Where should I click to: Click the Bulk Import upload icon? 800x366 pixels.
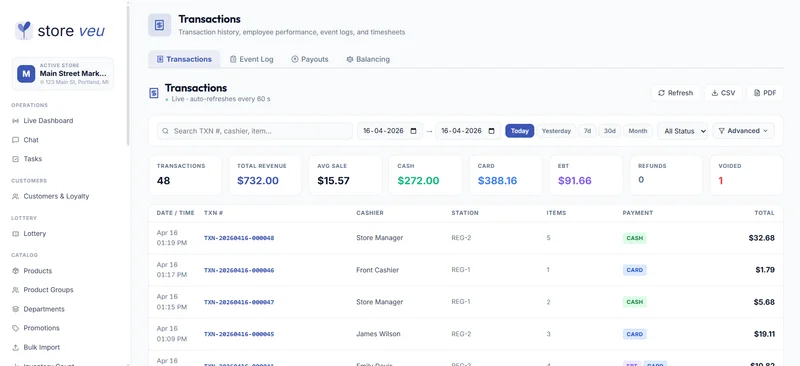click(x=15, y=348)
